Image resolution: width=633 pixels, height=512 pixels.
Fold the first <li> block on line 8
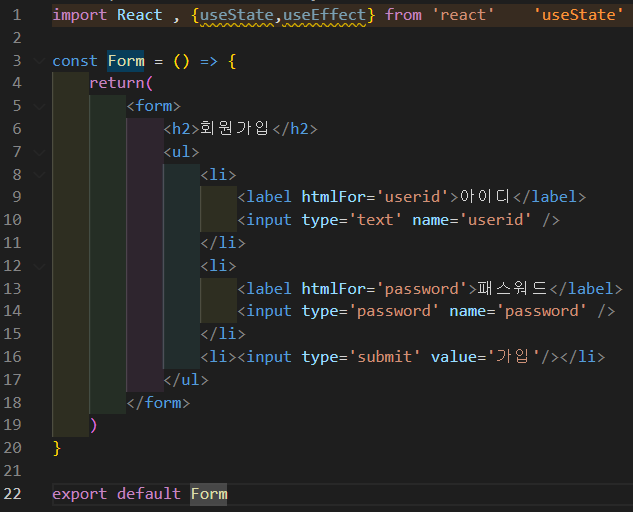click(x=39, y=175)
